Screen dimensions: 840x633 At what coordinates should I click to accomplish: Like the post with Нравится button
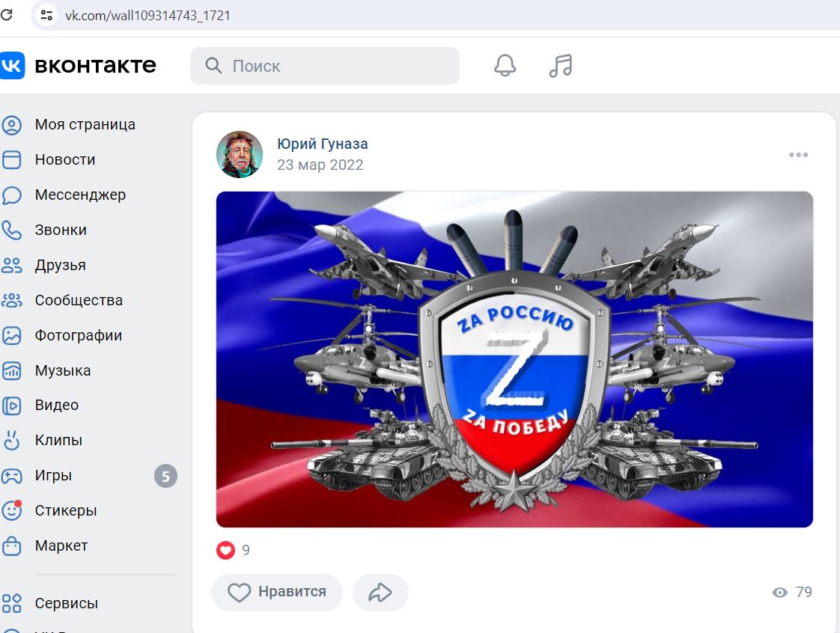click(277, 593)
